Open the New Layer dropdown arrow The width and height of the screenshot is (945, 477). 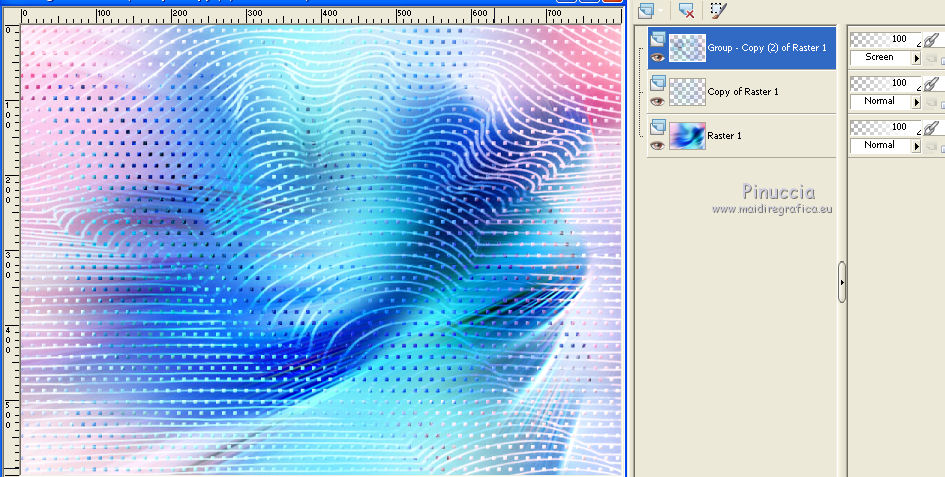[661, 10]
